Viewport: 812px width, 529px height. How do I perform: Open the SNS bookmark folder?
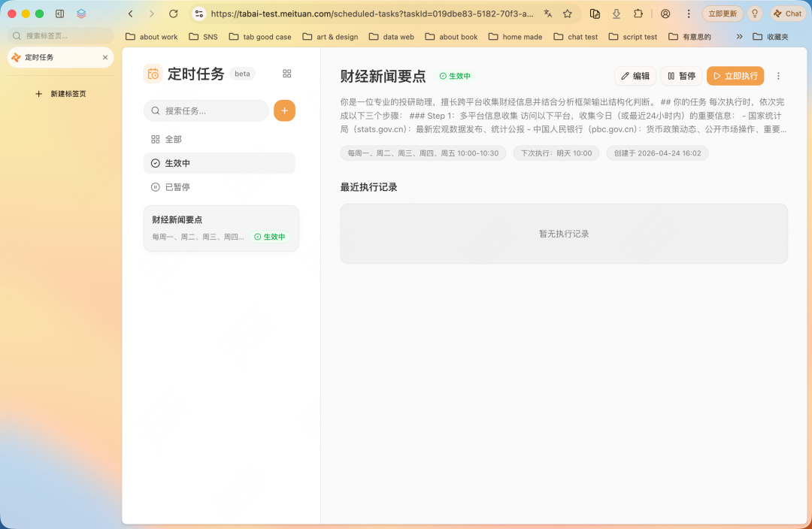click(203, 37)
